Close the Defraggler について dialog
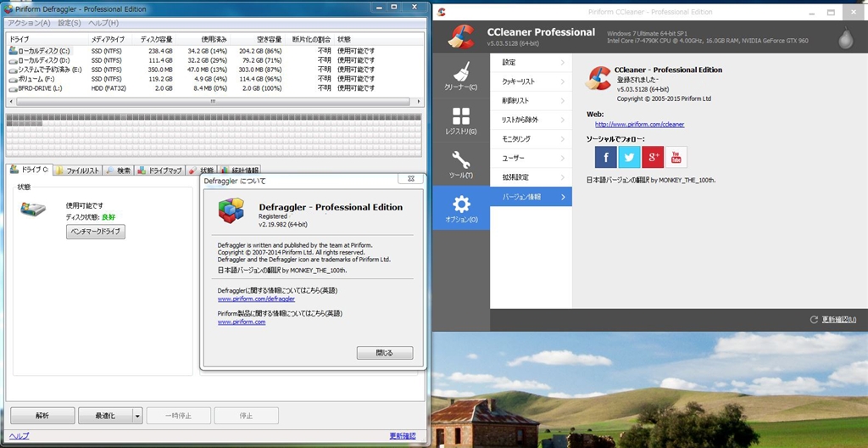Screen dimensions: 868x448 pos(411,179)
